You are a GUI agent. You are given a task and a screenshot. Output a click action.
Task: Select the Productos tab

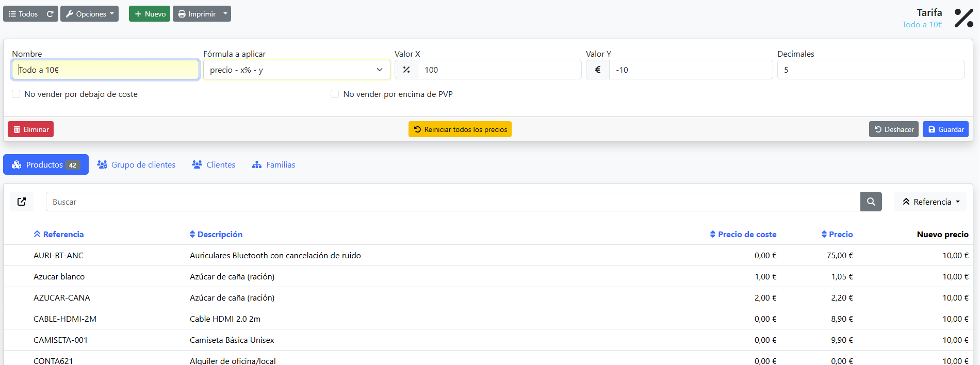(x=46, y=164)
